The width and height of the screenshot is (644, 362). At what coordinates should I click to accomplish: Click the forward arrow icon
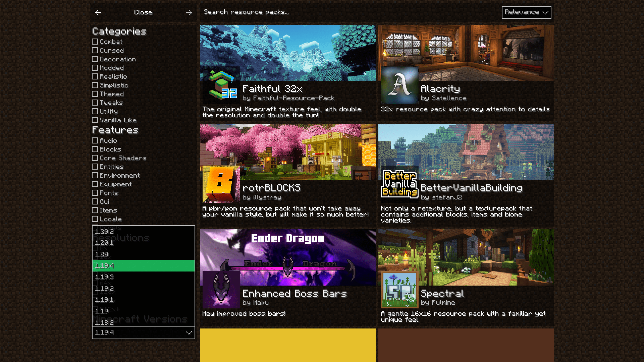189,12
